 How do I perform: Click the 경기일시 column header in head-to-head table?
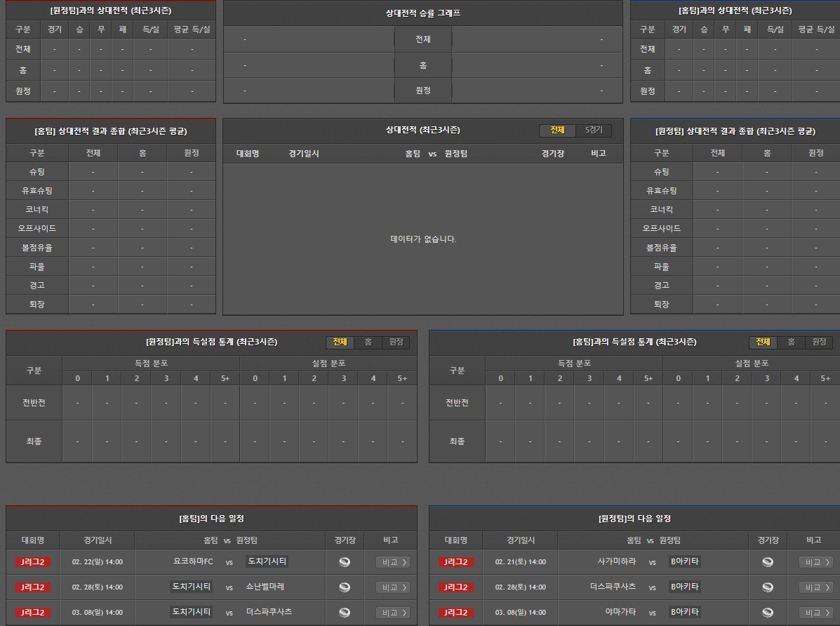click(x=304, y=153)
